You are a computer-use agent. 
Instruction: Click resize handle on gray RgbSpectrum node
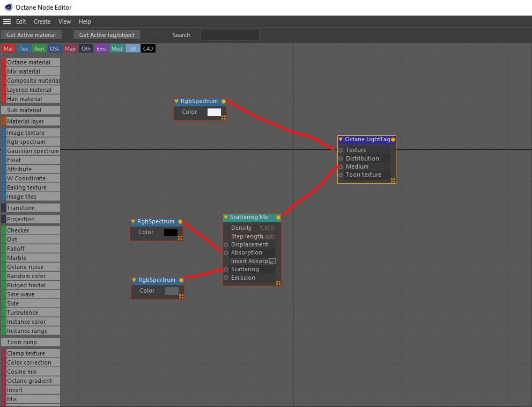pos(181,296)
